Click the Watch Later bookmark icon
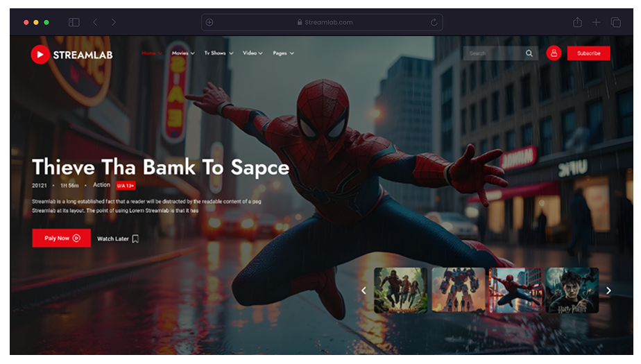The width and height of the screenshot is (641, 364). [x=135, y=239]
